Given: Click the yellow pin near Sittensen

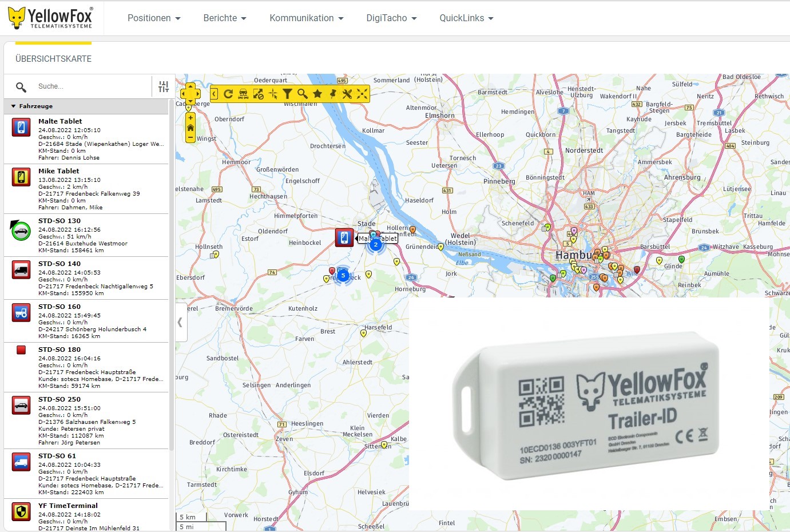Looking at the screenshot, I should click(384, 444).
